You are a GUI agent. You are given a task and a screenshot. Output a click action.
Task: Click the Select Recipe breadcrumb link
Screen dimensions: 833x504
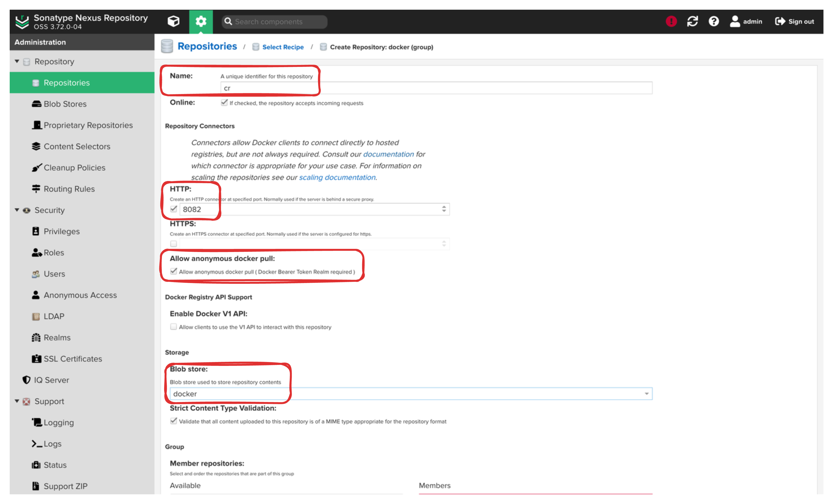click(x=283, y=47)
